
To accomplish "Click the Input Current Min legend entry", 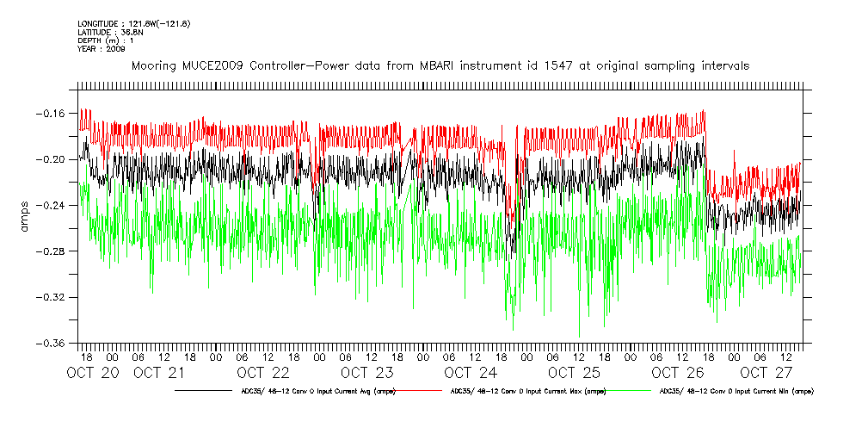I will [x=736, y=391].
